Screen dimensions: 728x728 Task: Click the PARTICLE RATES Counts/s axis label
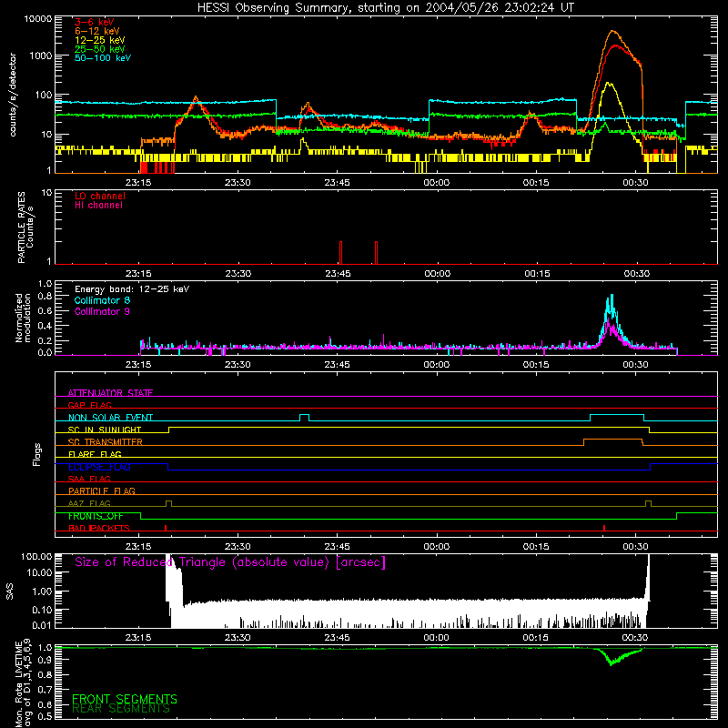pos(25,227)
